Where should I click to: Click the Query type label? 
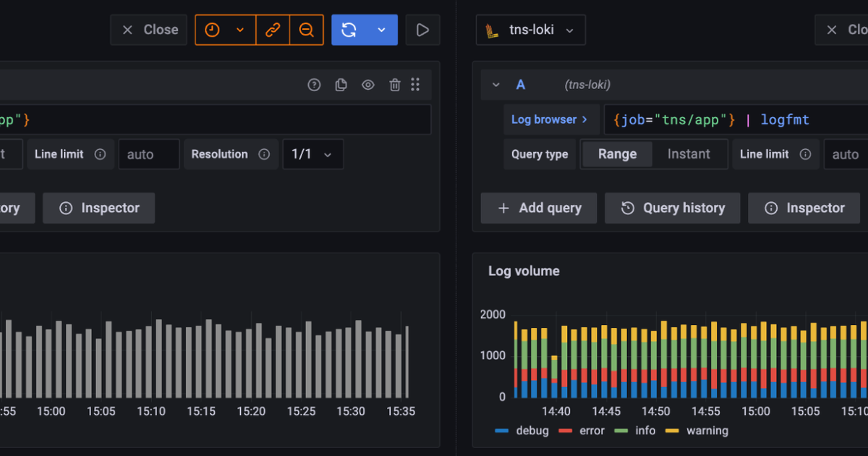pos(539,154)
